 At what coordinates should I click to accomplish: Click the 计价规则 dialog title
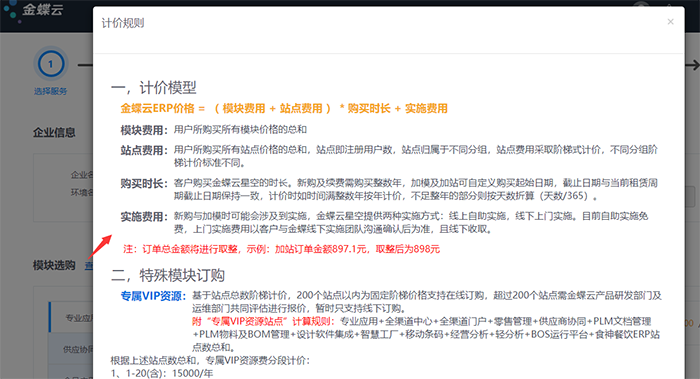click(123, 23)
